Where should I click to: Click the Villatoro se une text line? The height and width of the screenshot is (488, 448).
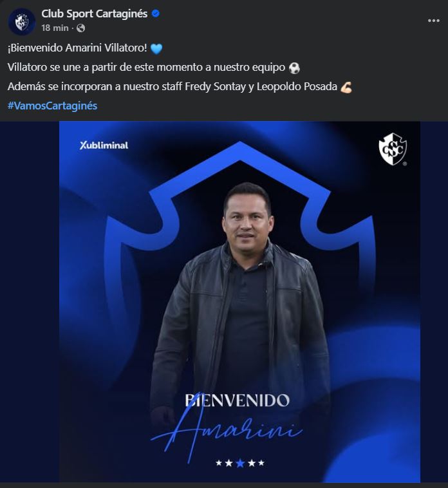(x=146, y=67)
